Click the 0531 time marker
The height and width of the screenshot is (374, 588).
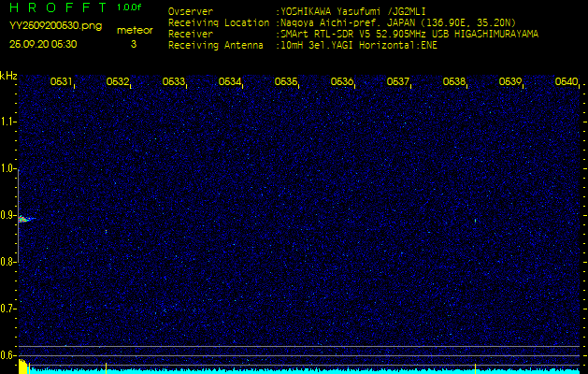coord(61,82)
